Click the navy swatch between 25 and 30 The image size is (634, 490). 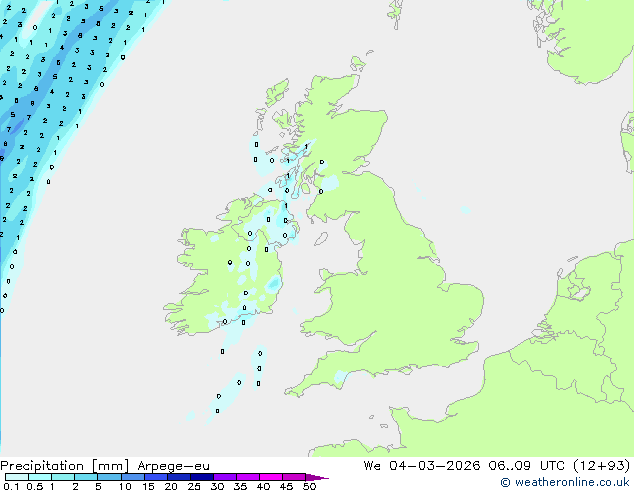click(x=201, y=477)
